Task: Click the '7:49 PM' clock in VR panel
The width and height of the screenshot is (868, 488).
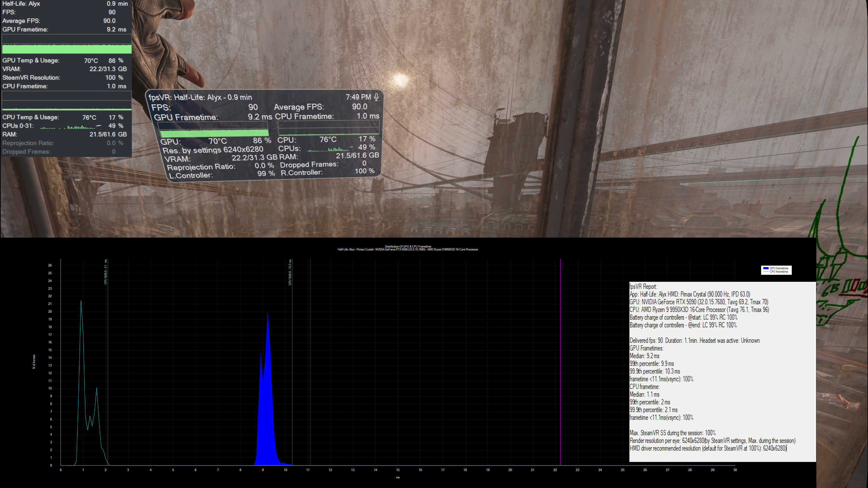Action: tap(358, 97)
